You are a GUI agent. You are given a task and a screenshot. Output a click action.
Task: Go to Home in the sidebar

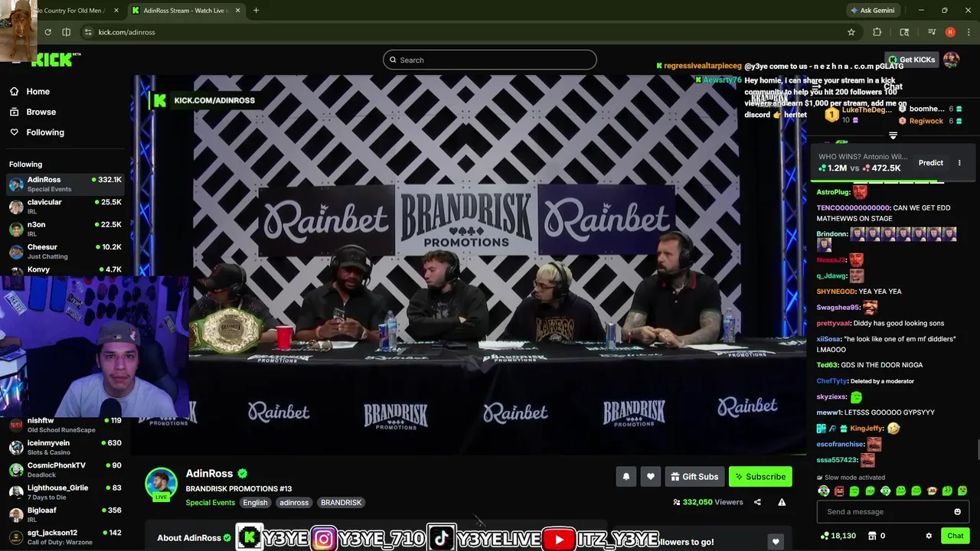(38, 91)
